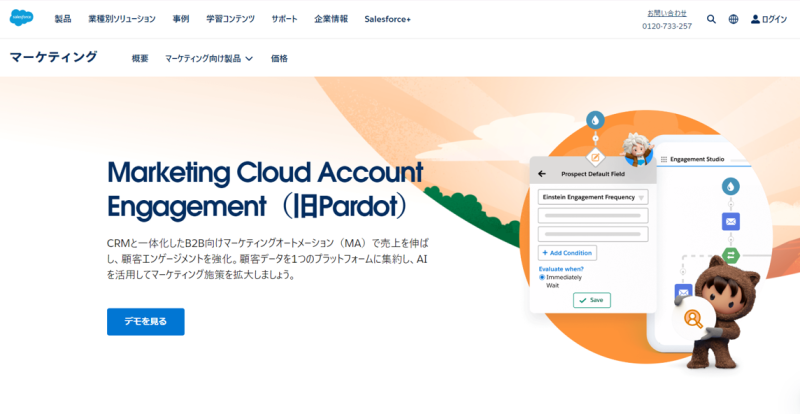The image size is (800, 414).
Task: Click the Prospect Default Field title
Action: tap(593, 174)
